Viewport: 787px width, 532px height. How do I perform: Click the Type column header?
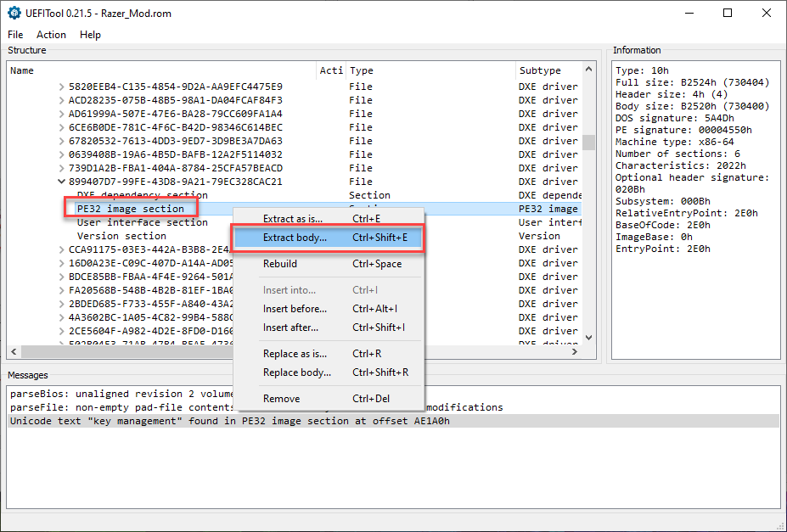tap(430, 70)
